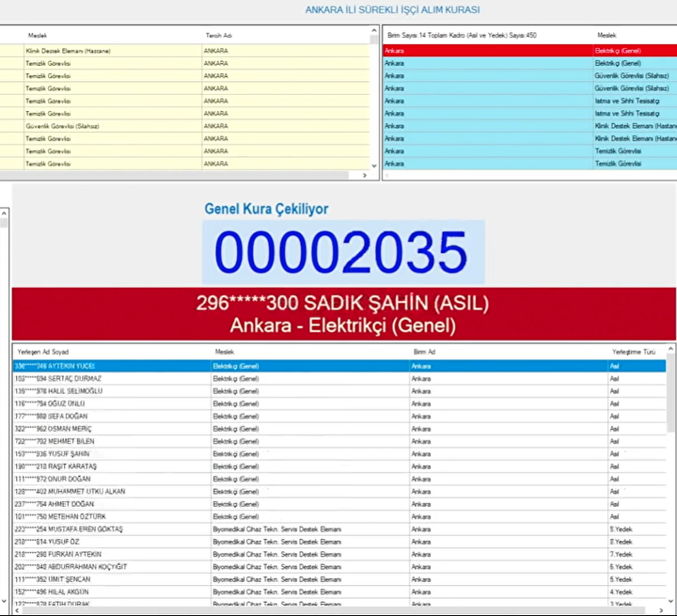This screenshot has width=677, height=616.
Task: Click the up arrow of the results table scrollbar
Action: coord(670,349)
